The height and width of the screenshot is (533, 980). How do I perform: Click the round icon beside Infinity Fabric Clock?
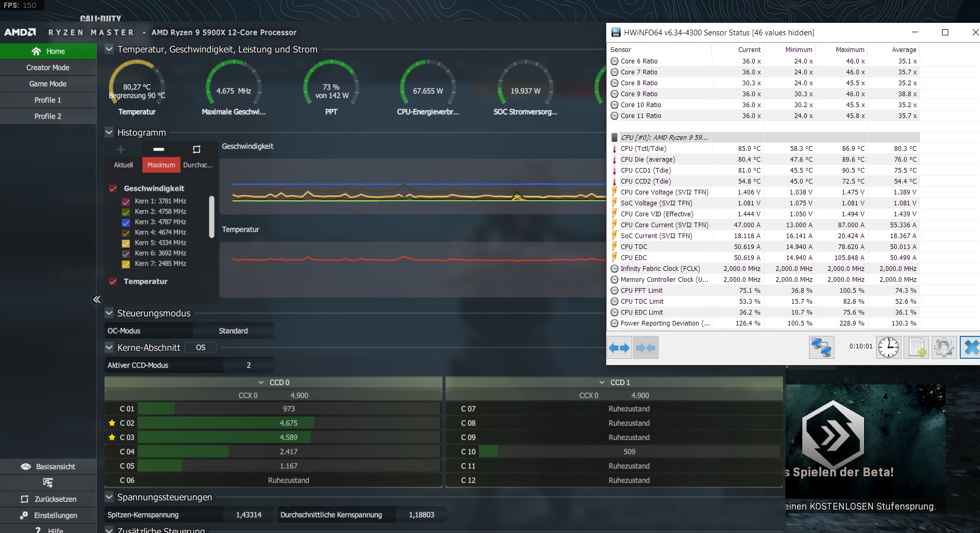(x=615, y=269)
